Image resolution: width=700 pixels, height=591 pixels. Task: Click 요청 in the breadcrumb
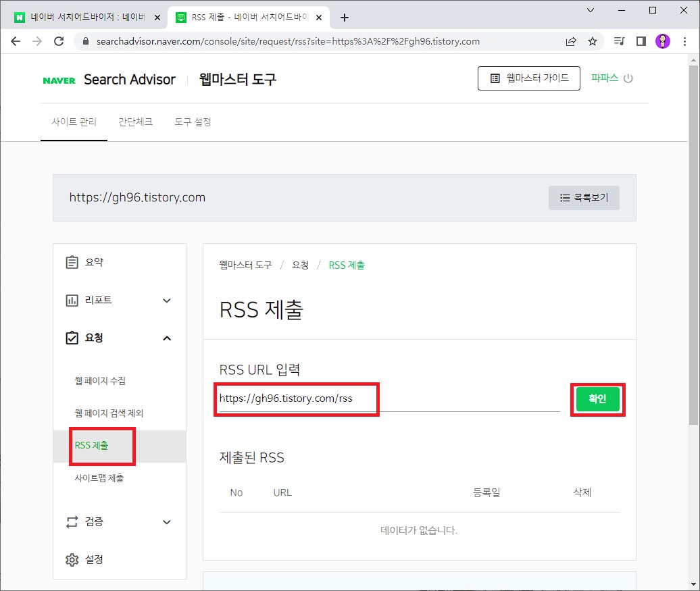(x=300, y=265)
